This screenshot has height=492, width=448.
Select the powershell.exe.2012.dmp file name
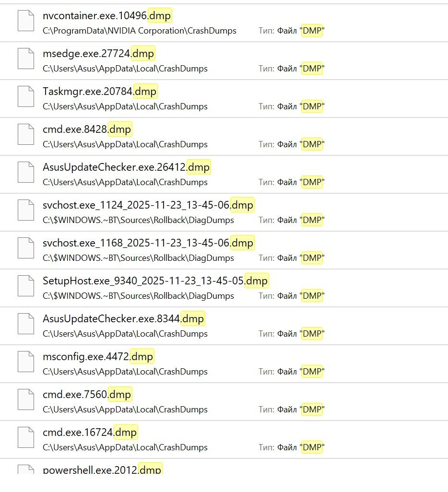tap(102, 469)
